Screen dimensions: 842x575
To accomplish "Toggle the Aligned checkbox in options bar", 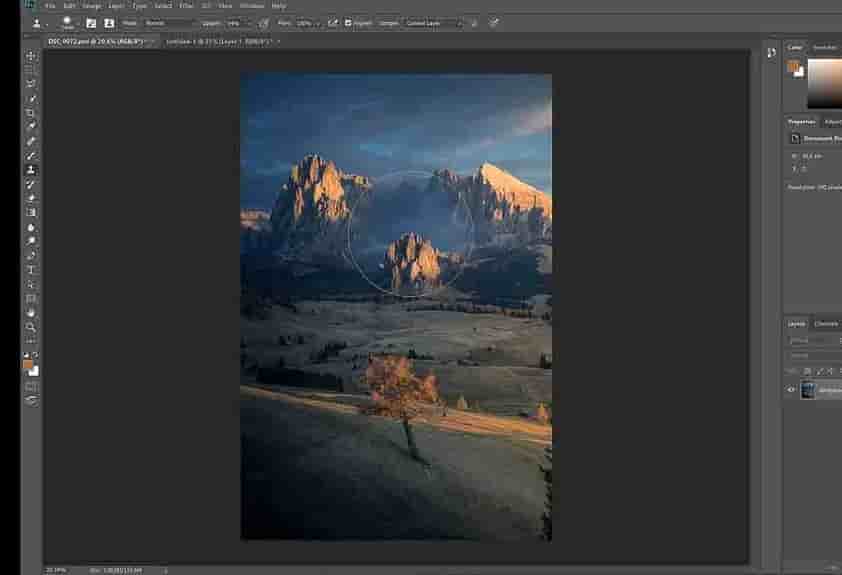I will pos(348,22).
